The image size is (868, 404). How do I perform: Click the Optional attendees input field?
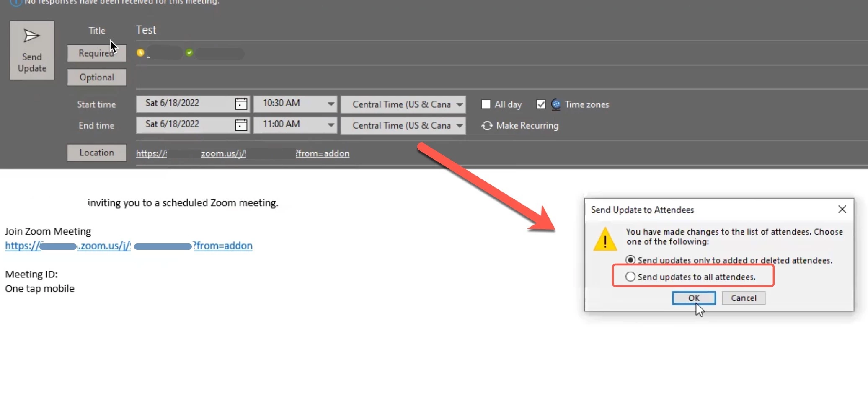coord(501,78)
